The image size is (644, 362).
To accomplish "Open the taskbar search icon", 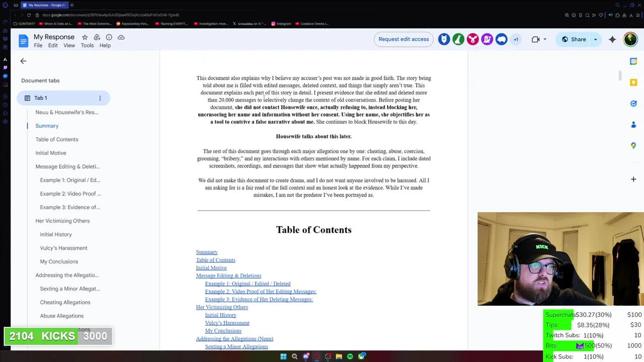I will pyautogui.click(x=294, y=356).
